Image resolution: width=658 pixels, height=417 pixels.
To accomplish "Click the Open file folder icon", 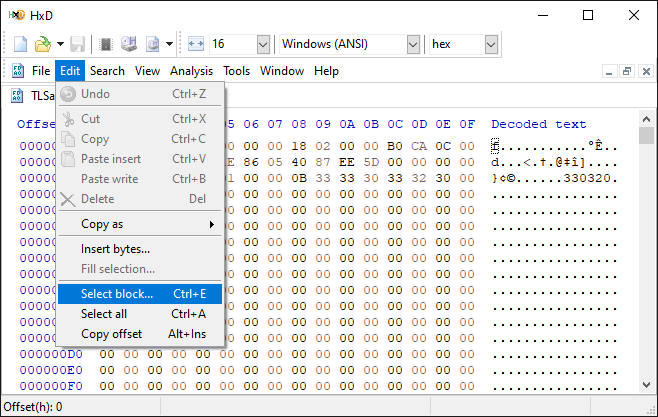I will click(x=42, y=44).
